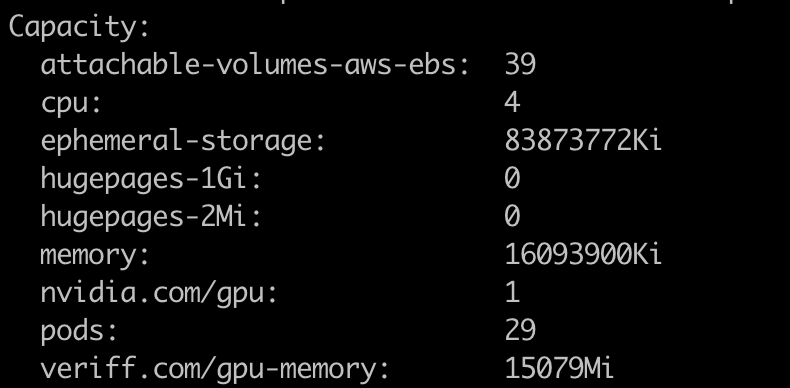Click the value 39 for attachable volumes
Screen dimensions: 790x388
coord(520,65)
